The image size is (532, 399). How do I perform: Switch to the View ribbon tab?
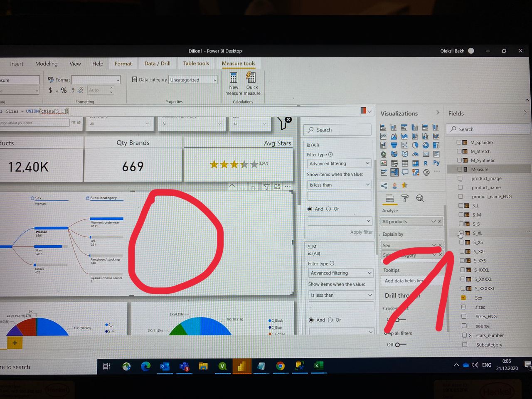[75, 64]
